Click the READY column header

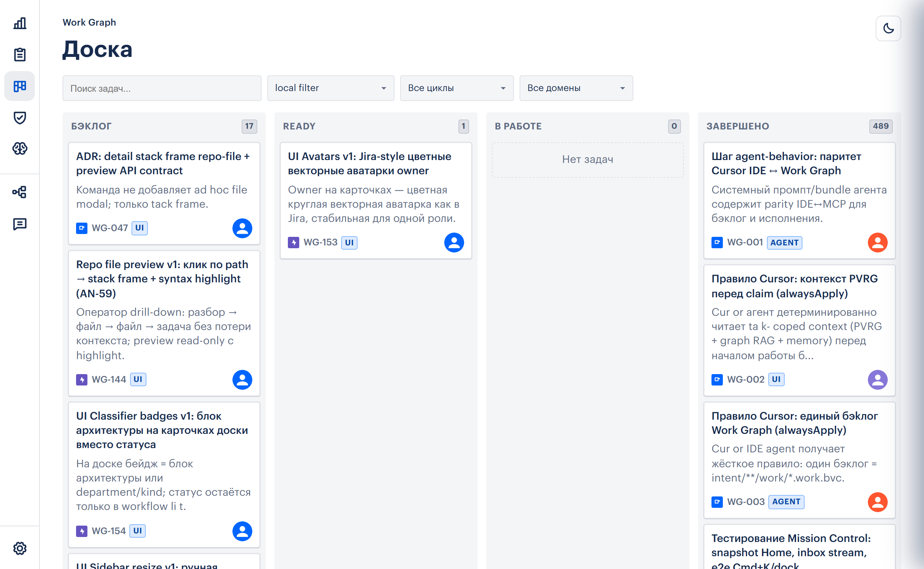[299, 127]
